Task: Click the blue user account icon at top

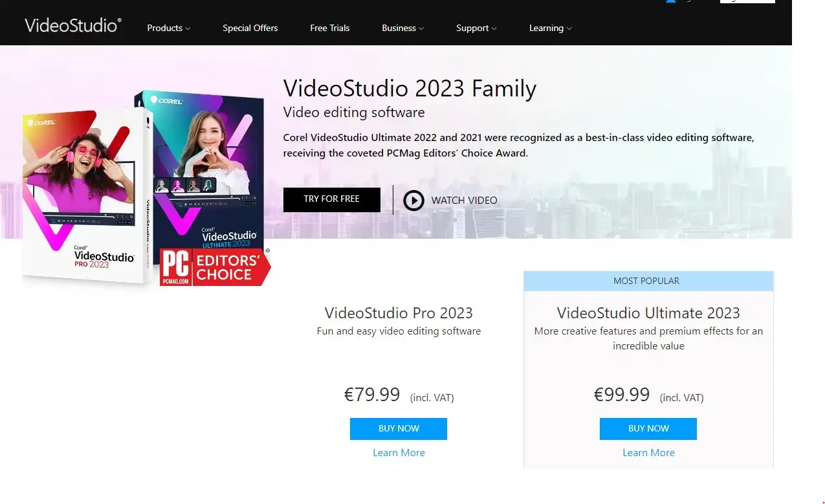Action: (x=670, y=1)
